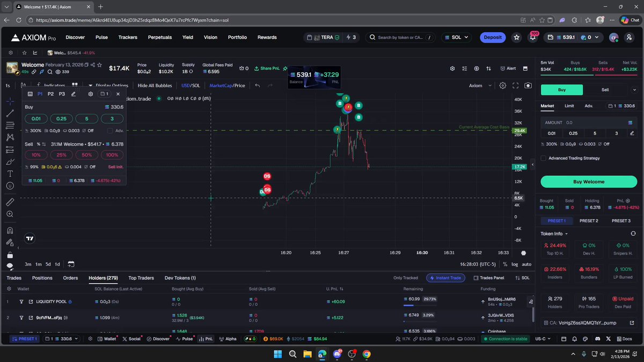Toggle the Instant Trade button
The height and width of the screenshot is (362, 644).
coord(445,278)
